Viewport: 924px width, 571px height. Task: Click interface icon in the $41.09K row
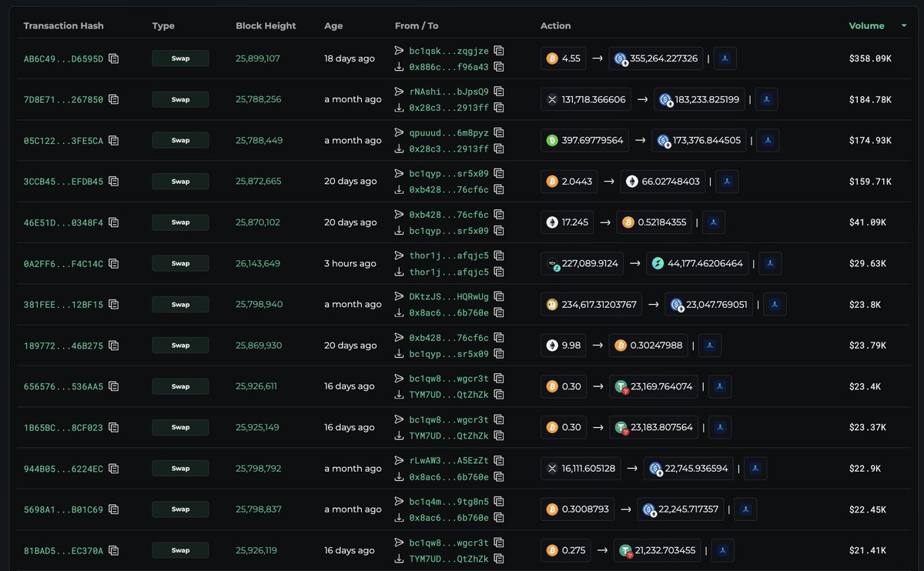click(714, 222)
